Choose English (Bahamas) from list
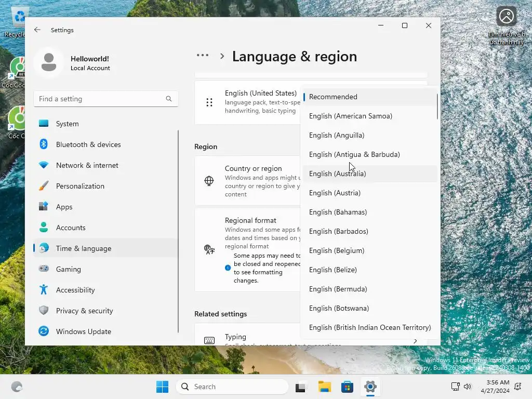The height and width of the screenshot is (399, 532). point(369,212)
